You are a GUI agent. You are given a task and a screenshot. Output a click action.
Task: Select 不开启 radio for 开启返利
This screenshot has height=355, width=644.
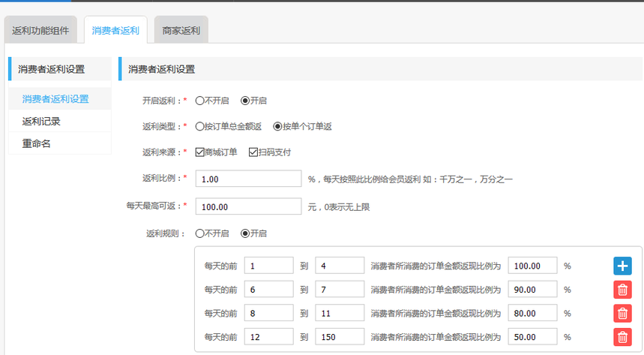click(199, 101)
